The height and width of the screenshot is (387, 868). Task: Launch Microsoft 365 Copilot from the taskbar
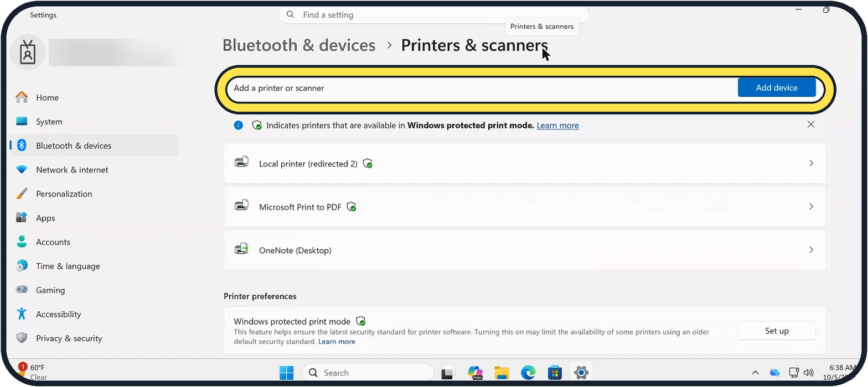click(475, 373)
